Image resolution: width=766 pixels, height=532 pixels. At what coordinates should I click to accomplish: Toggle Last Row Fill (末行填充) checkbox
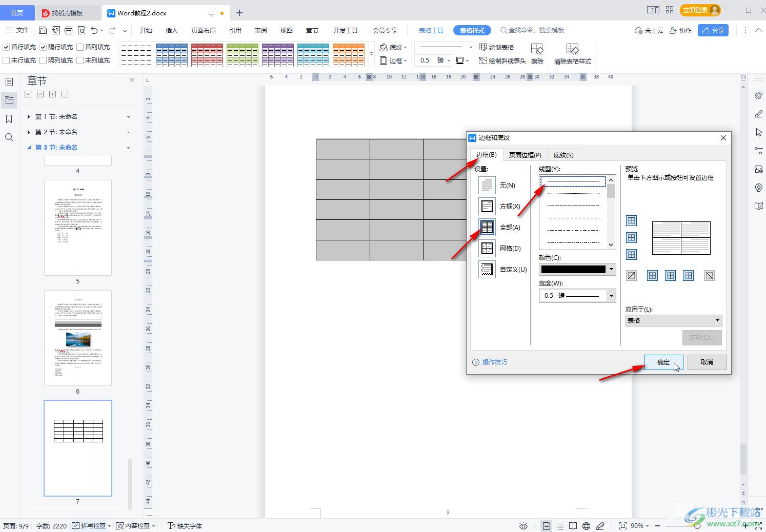tap(6, 60)
